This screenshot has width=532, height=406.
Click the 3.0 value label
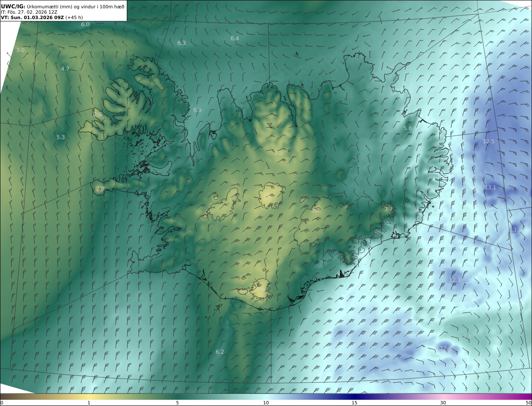click(x=20, y=50)
